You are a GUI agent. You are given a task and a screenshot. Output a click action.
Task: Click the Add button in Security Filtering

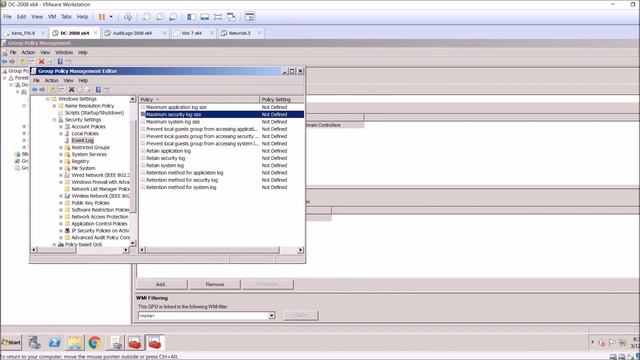161,284
